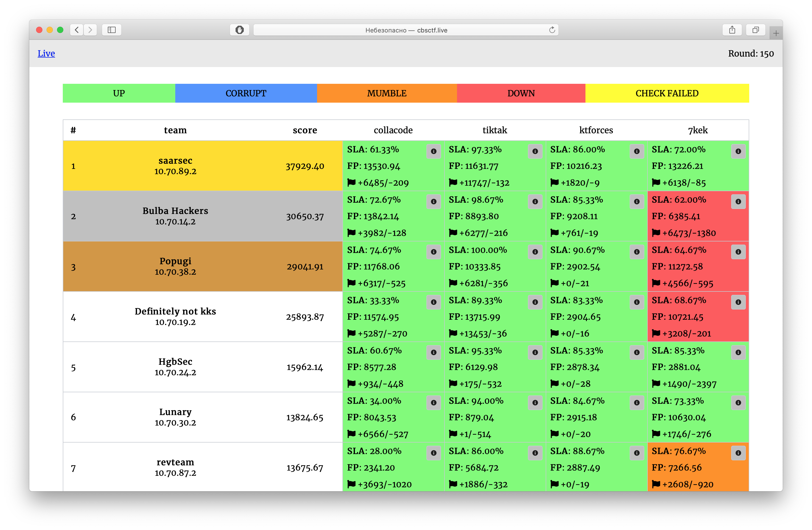The image size is (812, 530).
Task: Click info icon for revteam 7kek service
Action: point(738,453)
